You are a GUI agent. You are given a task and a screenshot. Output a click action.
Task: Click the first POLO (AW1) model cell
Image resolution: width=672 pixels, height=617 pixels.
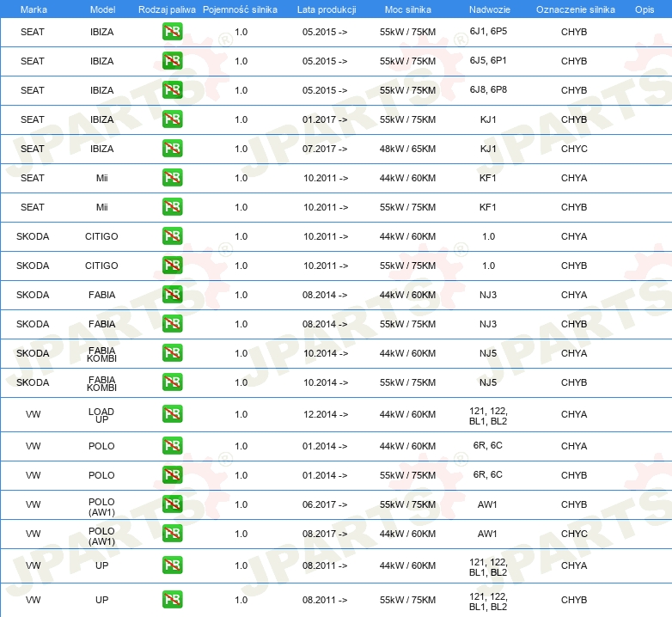click(x=101, y=507)
